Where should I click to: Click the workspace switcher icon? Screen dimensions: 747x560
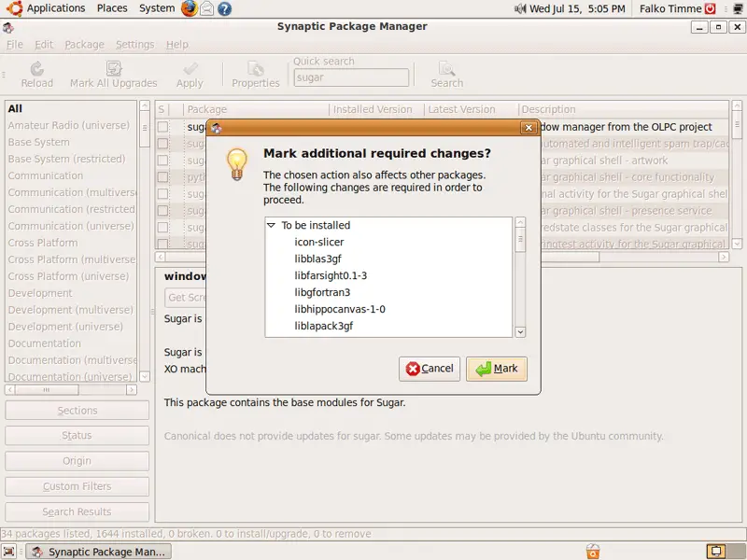pyautogui.click(x=716, y=552)
